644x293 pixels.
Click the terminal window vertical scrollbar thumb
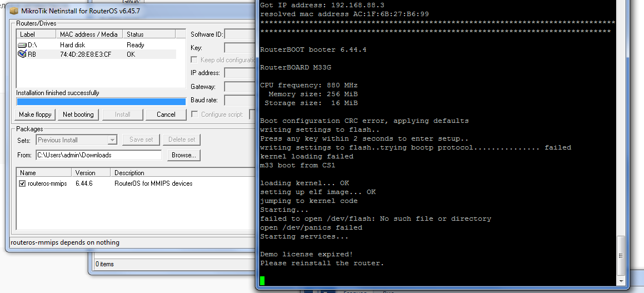(x=621, y=255)
